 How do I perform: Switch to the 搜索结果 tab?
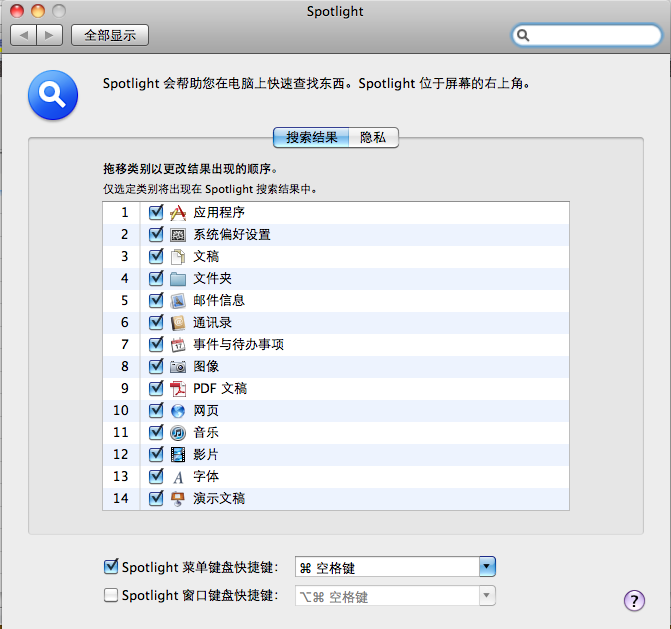(311, 137)
